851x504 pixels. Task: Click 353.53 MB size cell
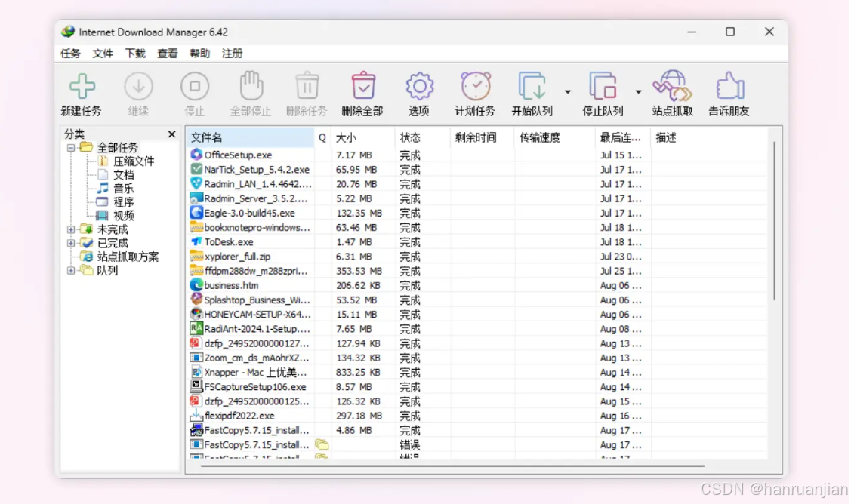[359, 271]
